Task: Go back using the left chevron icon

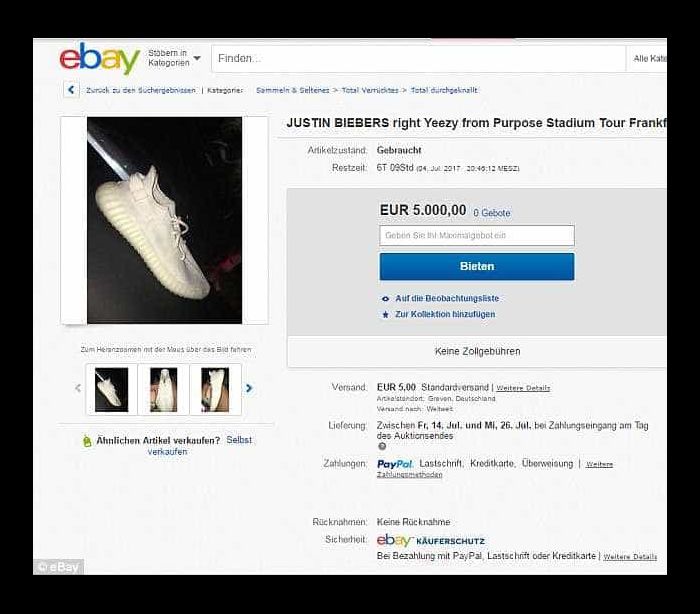Action: tap(71, 90)
